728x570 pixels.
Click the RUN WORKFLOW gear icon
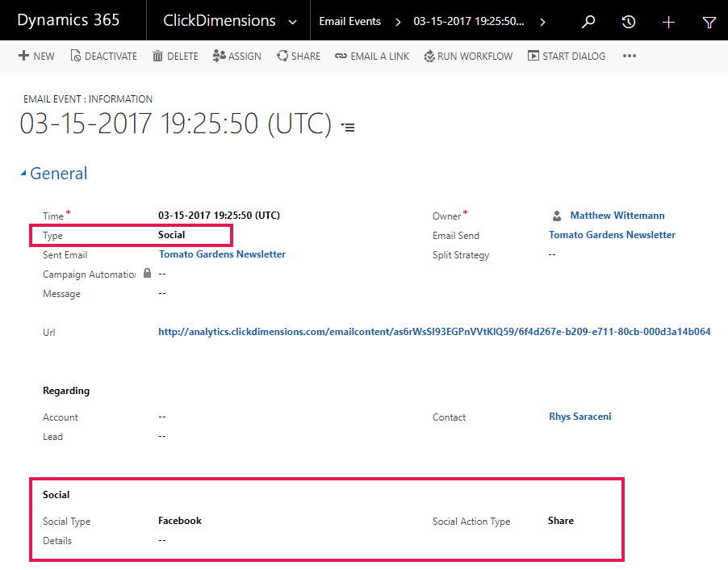(429, 56)
